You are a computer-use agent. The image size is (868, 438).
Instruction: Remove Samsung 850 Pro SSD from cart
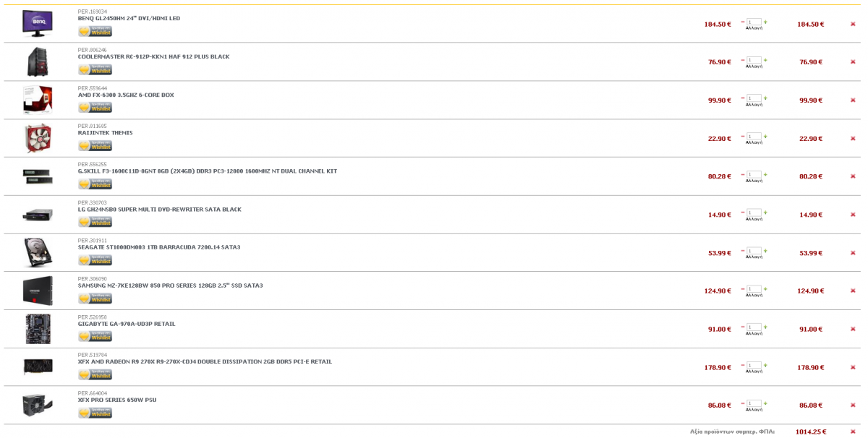[853, 291]
